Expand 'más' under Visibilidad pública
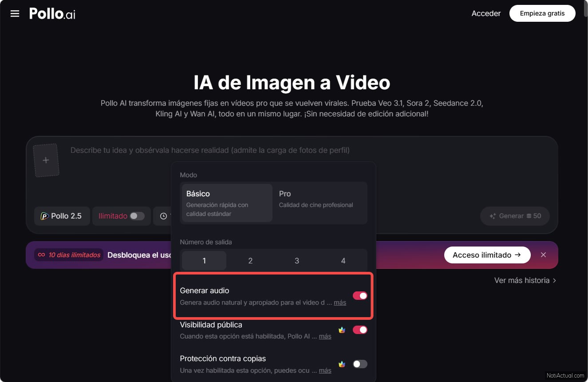This screenshot has width=588, height=382. (325, 336)
